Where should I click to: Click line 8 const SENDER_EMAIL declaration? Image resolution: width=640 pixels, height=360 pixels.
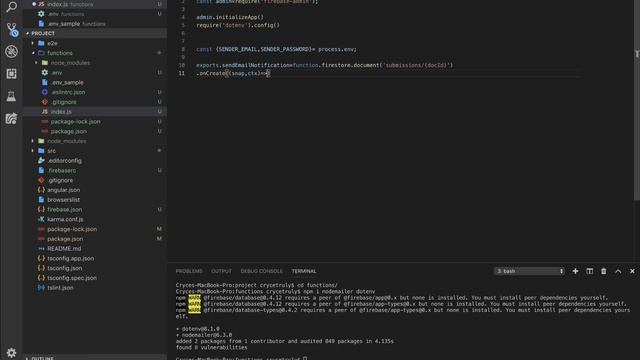click(276, 49)
